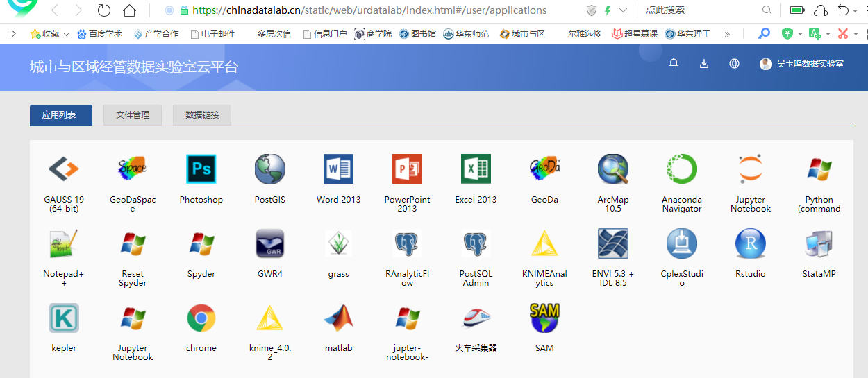
Task: Open the 城市与区 bookmark
Action: click(x=522, y=33)
